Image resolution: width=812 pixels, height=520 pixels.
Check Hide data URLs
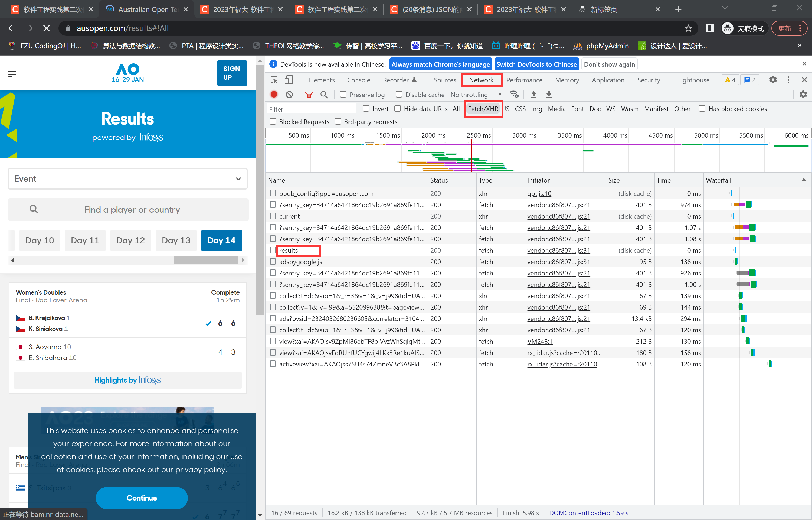[x=397, y=109]
